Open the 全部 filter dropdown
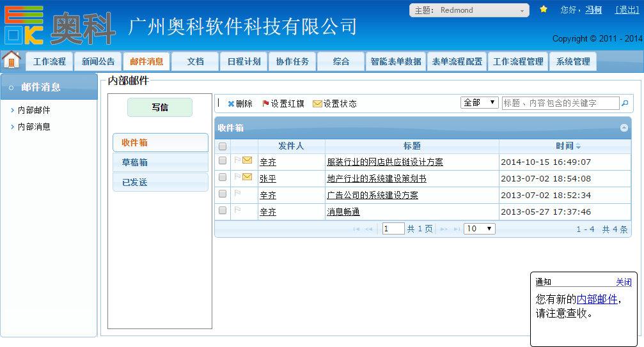Screen dimensions: 644x347 480,103
